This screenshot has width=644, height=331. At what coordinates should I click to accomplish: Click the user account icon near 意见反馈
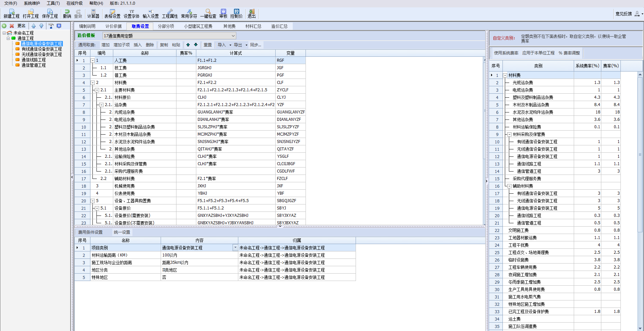pyautogui.click(x=637, y=14)
